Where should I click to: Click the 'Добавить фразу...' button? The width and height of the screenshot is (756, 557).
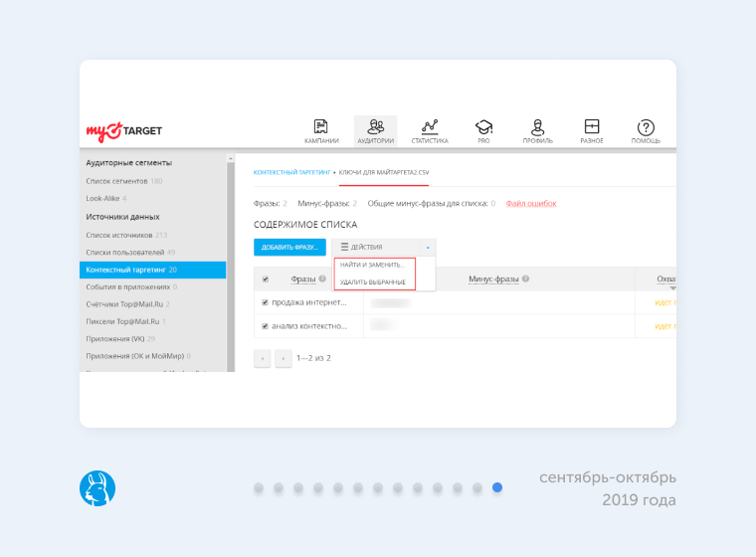coord(289,247)
